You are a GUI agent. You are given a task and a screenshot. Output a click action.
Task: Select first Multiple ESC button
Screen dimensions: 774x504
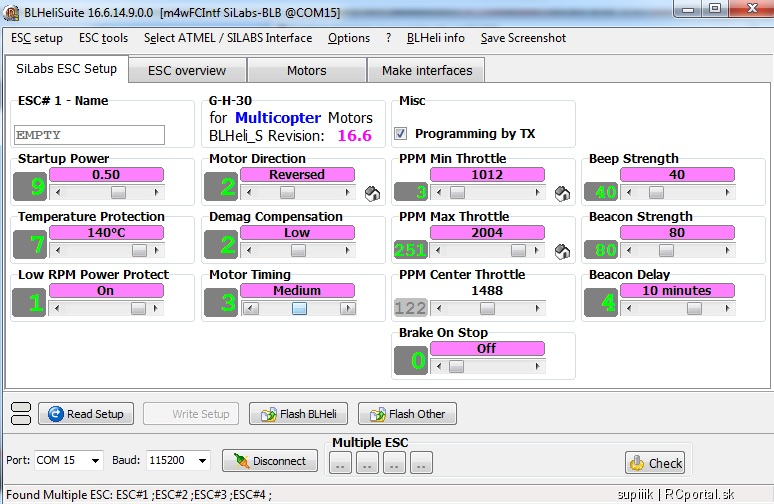pos(340,463)
